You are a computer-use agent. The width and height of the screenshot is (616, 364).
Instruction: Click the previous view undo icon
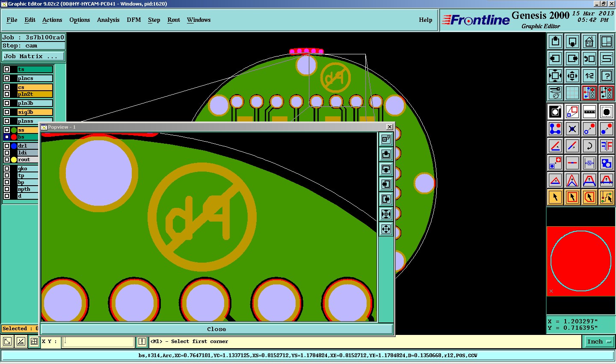589,59
